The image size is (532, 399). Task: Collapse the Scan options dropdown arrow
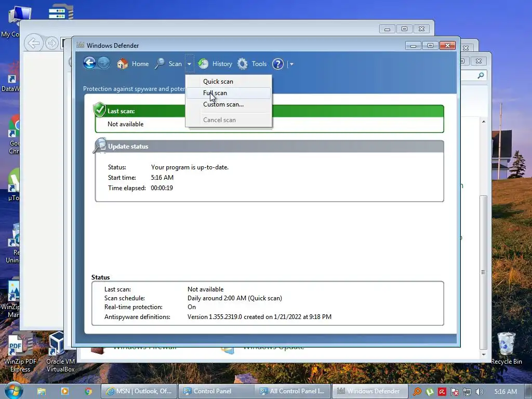pos(189,64)
